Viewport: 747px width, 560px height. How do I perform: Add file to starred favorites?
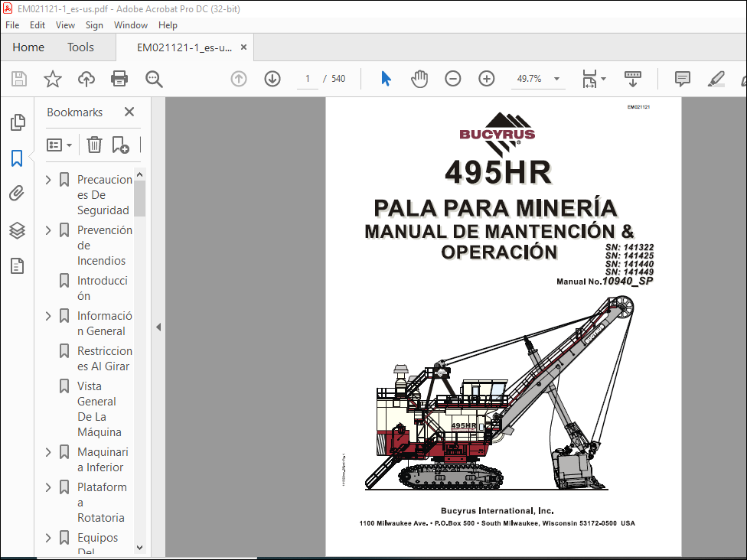click(x=52, y=79)
